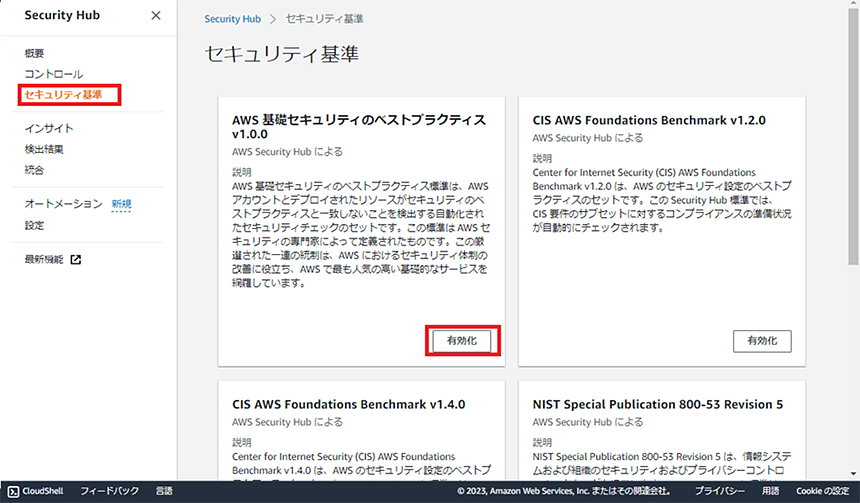Screen dimensions: 860x503
Task: Click NIST Special Publication 800-53 Revision 5 title
Action: tap(658, 404)
